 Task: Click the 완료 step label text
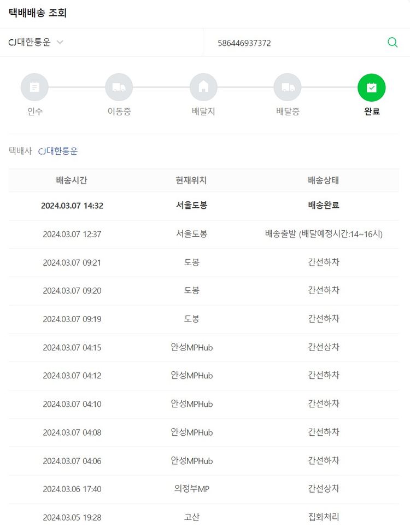(372, 112)
